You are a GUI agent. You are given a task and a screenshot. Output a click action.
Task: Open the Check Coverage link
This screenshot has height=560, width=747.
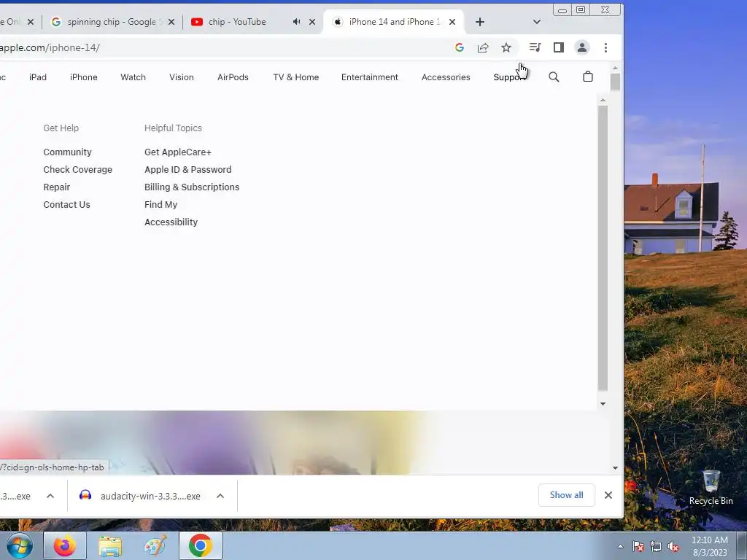tap(77, 169)
